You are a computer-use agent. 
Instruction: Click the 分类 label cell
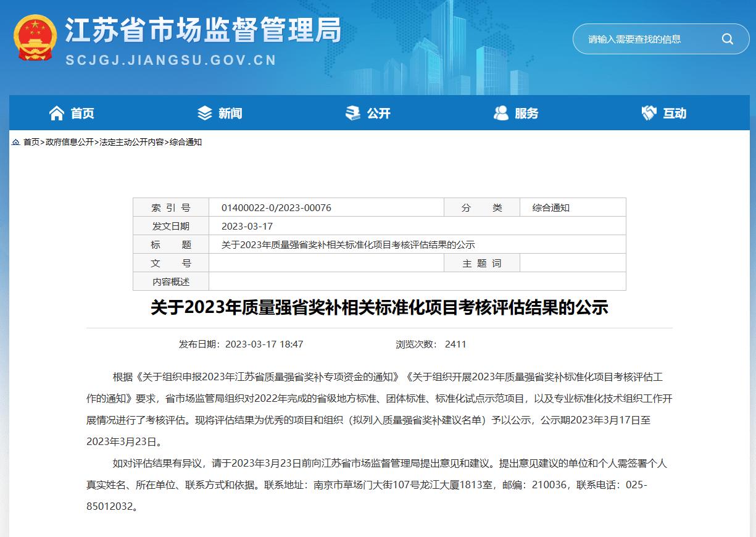(x=482, y=207)
